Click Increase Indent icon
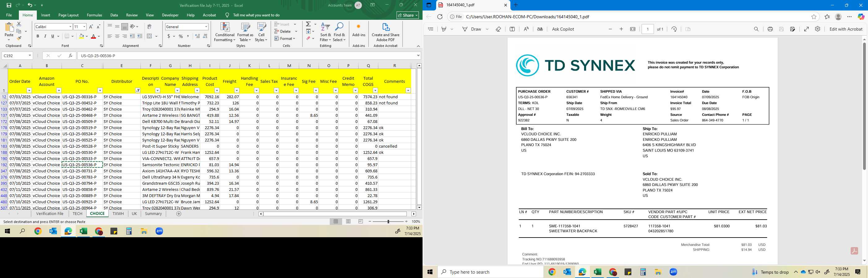 (x=140, y=36)
